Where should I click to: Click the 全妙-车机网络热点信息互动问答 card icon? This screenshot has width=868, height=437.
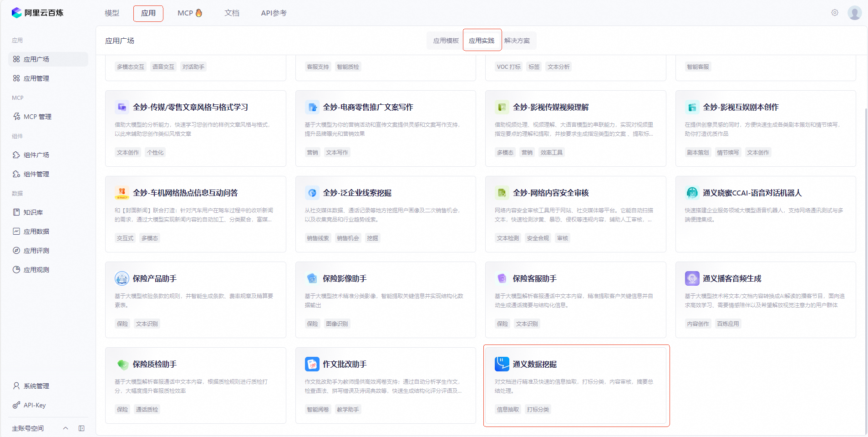coord(122,193)
